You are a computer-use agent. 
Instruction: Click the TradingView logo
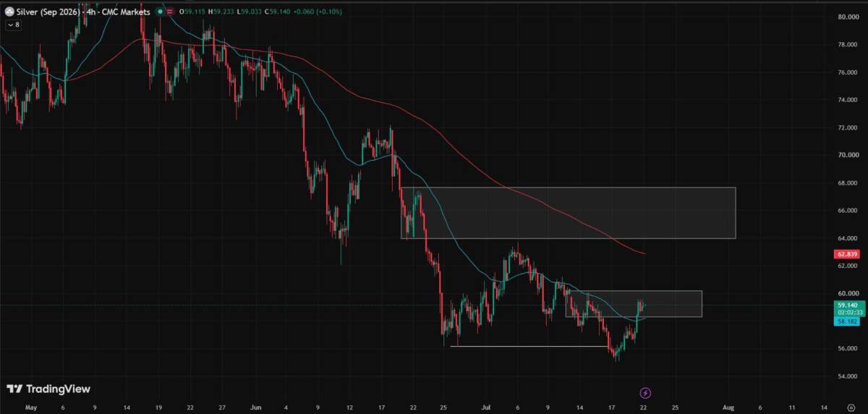[x=48, y=389]
